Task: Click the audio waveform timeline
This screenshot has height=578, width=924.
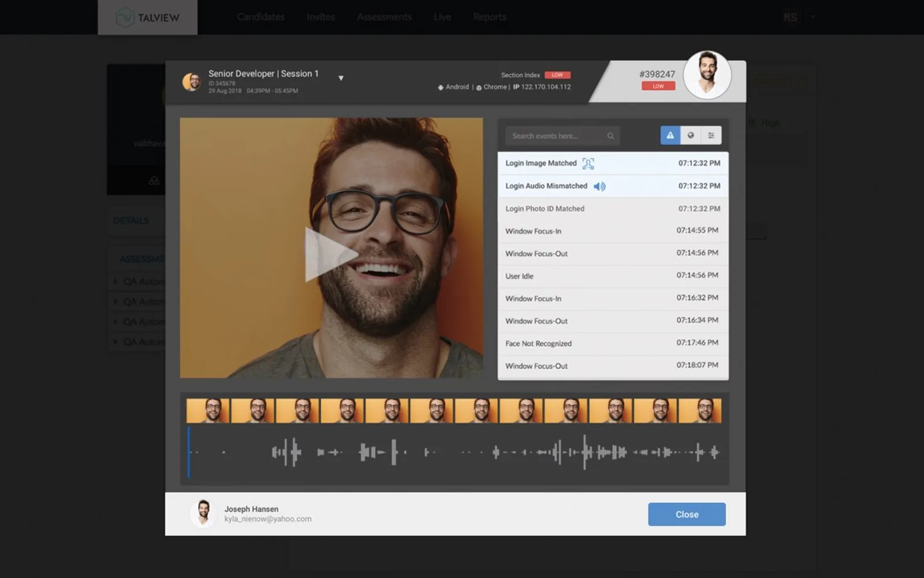Action: point(454,452)
